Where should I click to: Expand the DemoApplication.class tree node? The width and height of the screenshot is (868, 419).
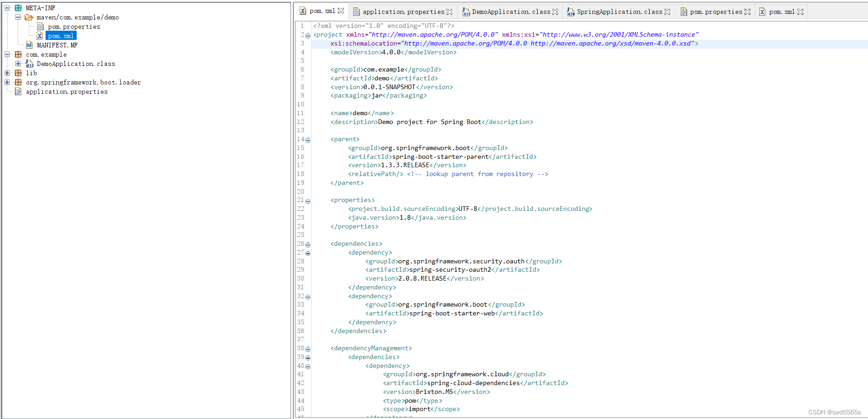click(18, 64)
